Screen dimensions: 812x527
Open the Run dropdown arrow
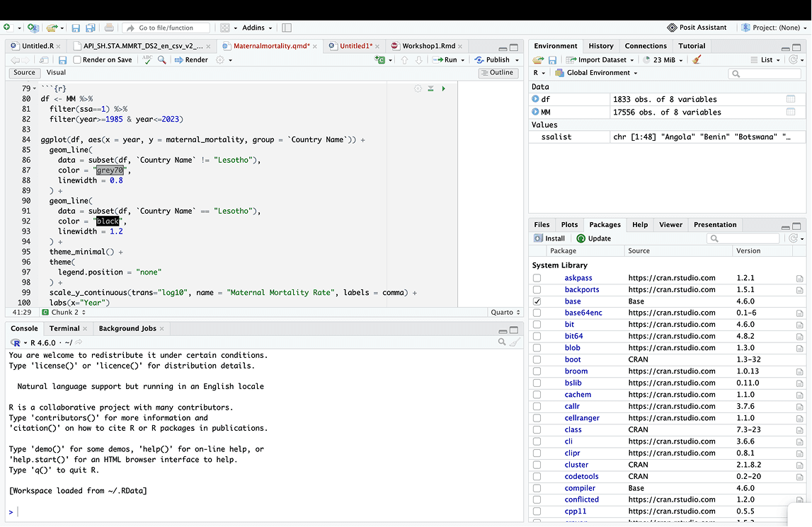tap(463, 61)
